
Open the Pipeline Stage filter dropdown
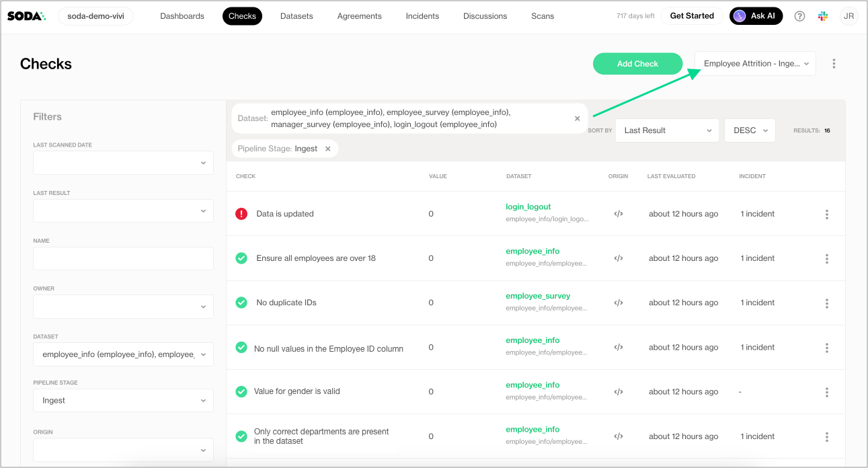[123, 401]
